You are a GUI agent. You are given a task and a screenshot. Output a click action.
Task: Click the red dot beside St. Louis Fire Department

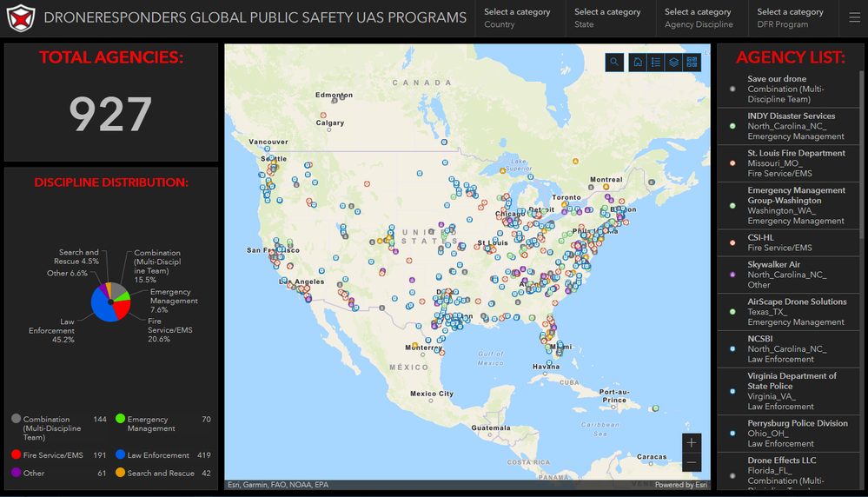tap(732, 163)
